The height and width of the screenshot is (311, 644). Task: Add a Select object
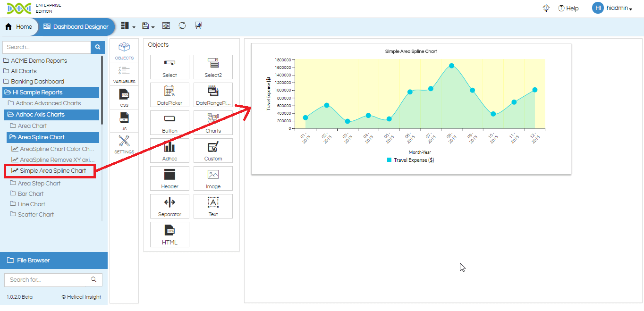[169, 67]
